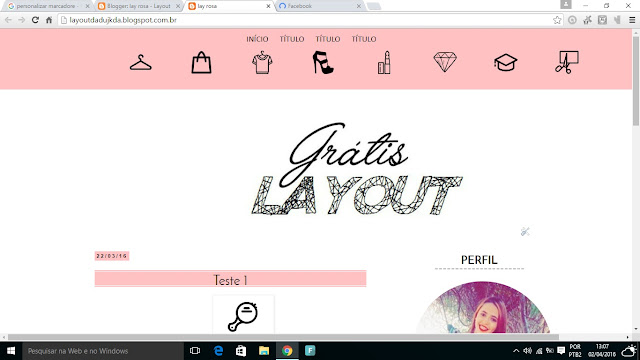The height and width of the screenshot is (360, 640).
Task: Open File Explorer from the taskbar
Action: point(264,351)
